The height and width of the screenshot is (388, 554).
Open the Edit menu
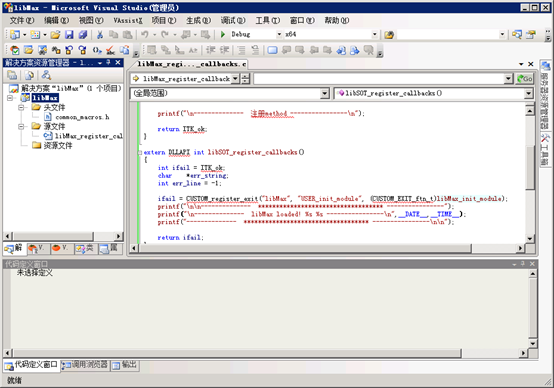56,20
